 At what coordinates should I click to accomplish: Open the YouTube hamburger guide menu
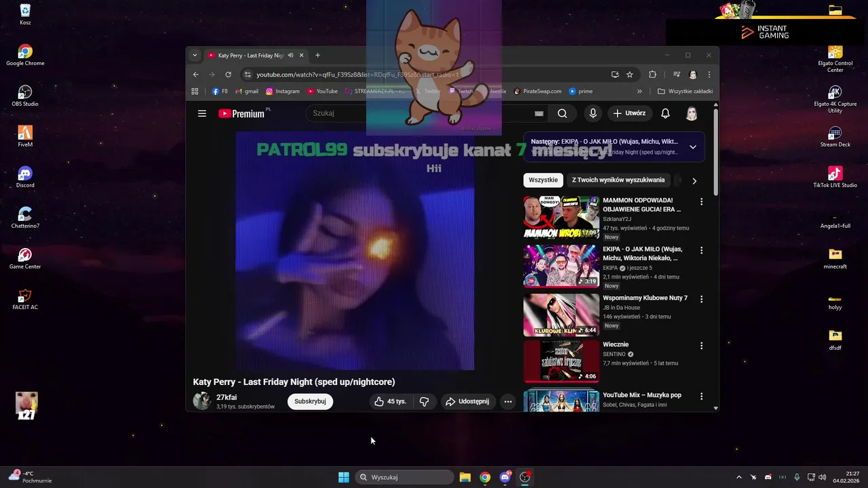point(202,113)
